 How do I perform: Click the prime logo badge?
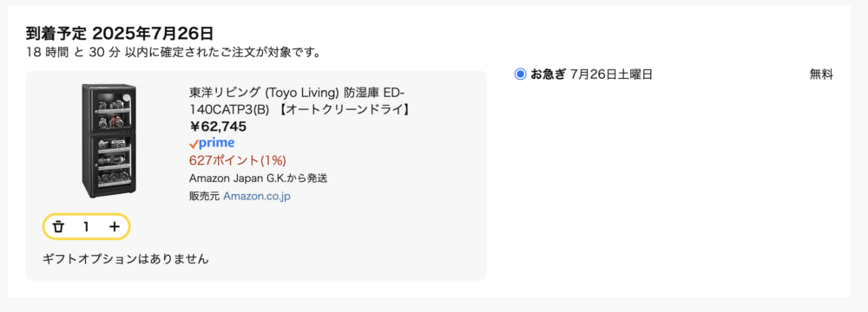pyautogui.click(x=212, y=143)
